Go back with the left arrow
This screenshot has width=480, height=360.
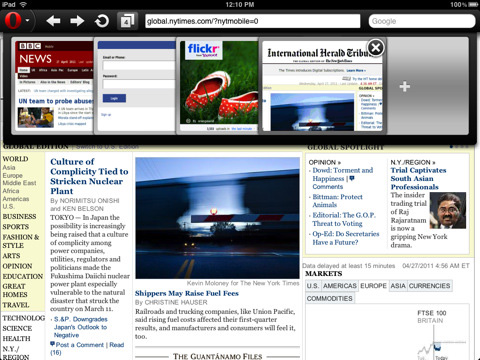pyautogui.click(x=53, y=21)
